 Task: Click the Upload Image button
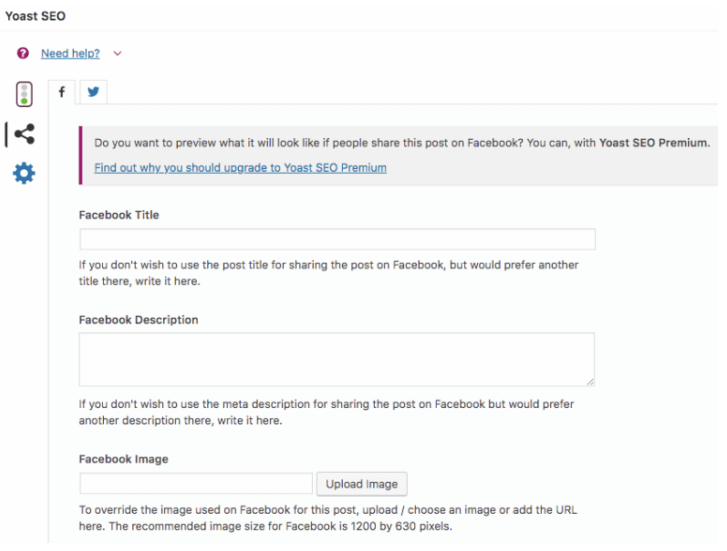pos(362,484)
